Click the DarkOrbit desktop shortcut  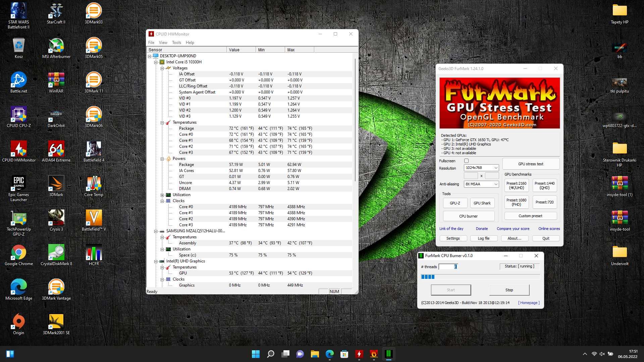pyautogui.click(x=56, y=117)
